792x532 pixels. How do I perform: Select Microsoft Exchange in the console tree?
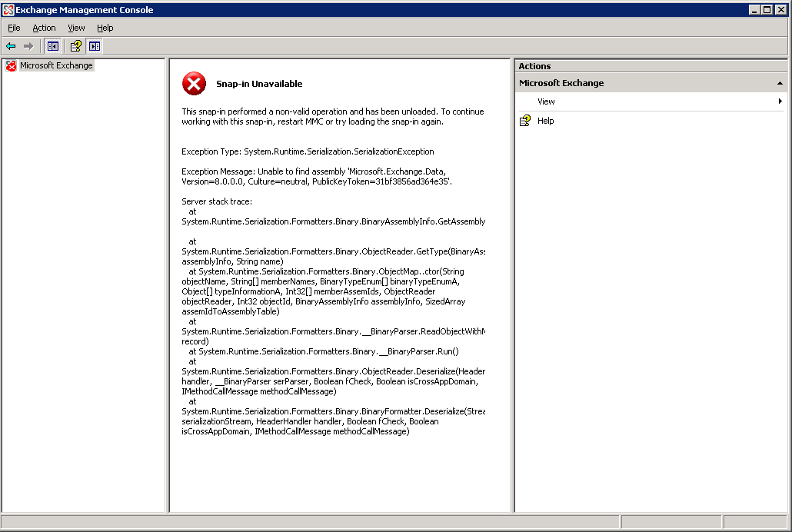coord(57,65)
